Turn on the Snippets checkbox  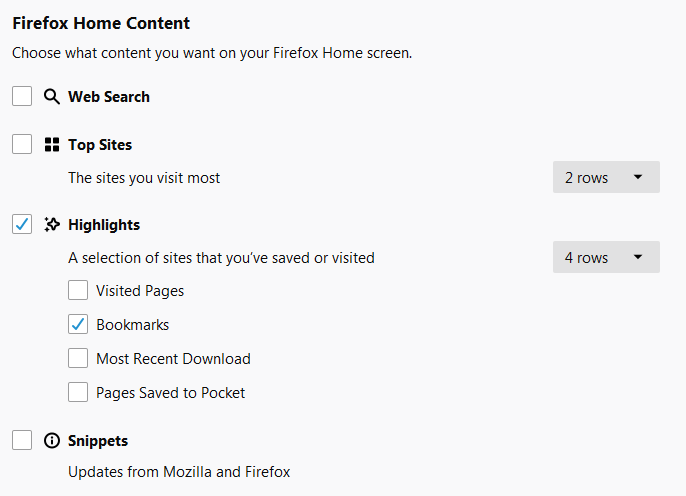pos(22,440)
